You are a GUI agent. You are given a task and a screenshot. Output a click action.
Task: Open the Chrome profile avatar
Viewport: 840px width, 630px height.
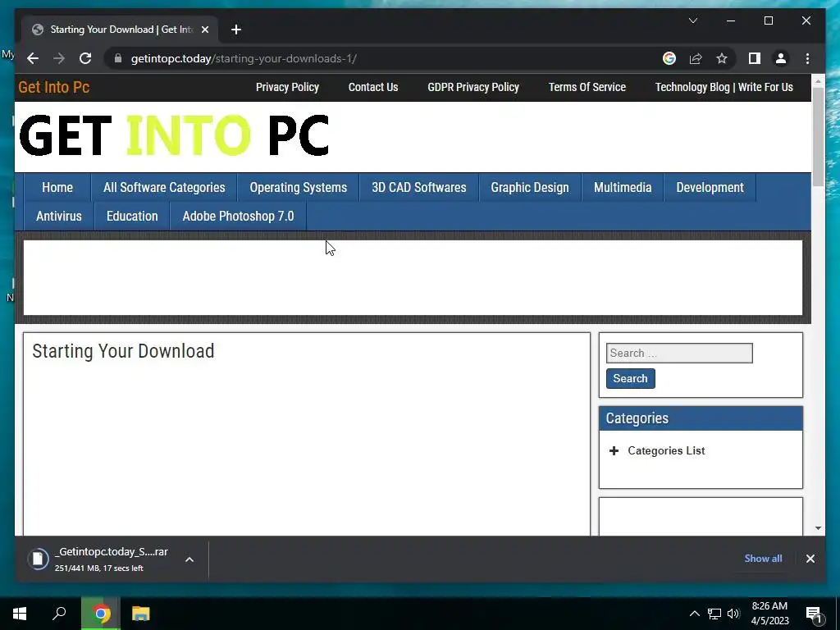(x=781, y=58)
